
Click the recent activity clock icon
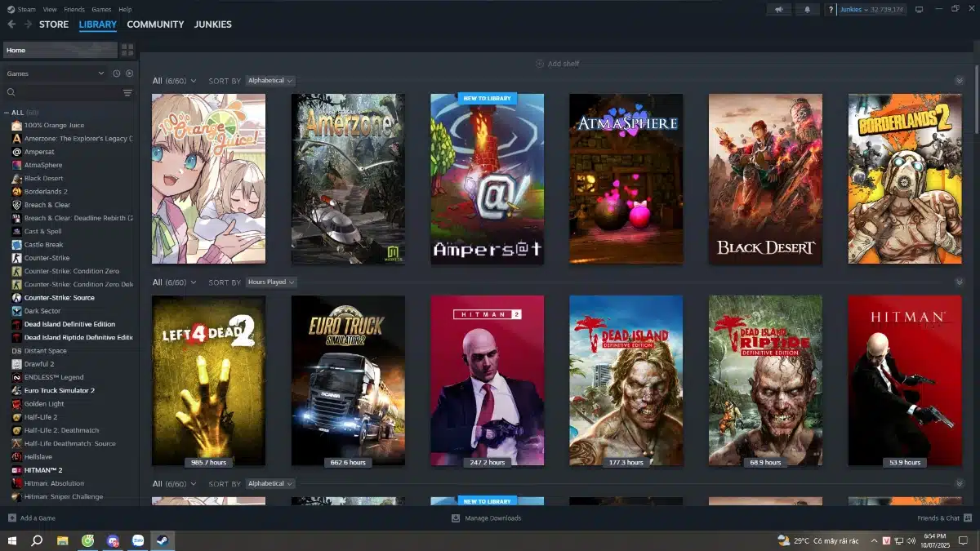(x=116, y=73)
